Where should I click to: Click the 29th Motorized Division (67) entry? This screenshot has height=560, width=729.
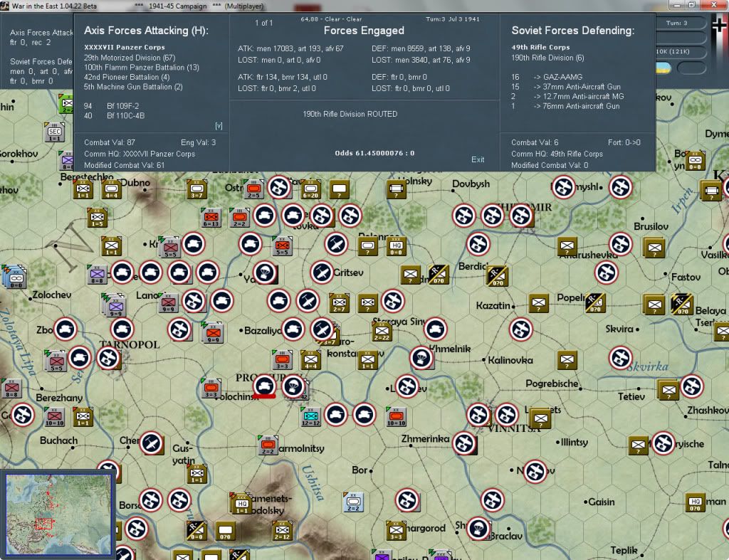pyautogui.click(x=130, y=58)
